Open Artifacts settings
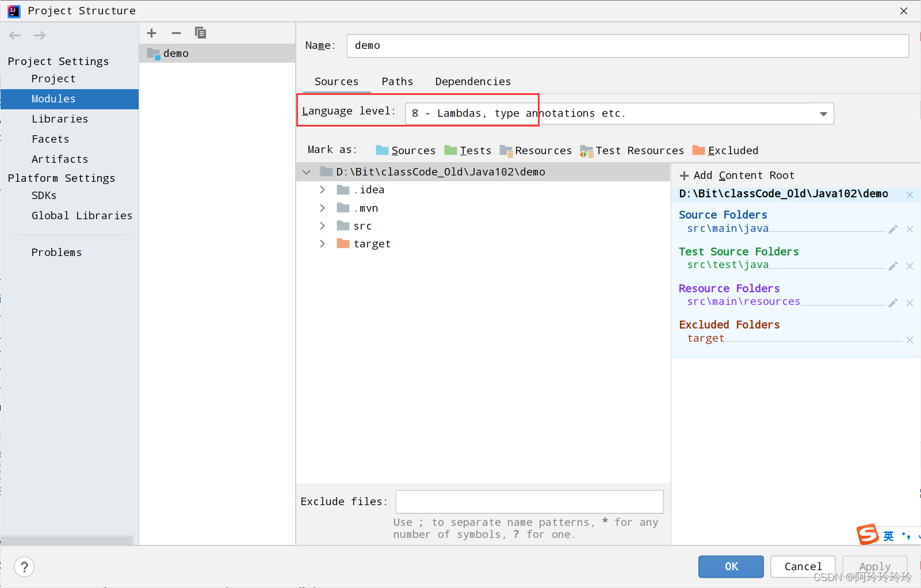Image resolution: width=921 pixels, height=588 pixels. point(60,159)
